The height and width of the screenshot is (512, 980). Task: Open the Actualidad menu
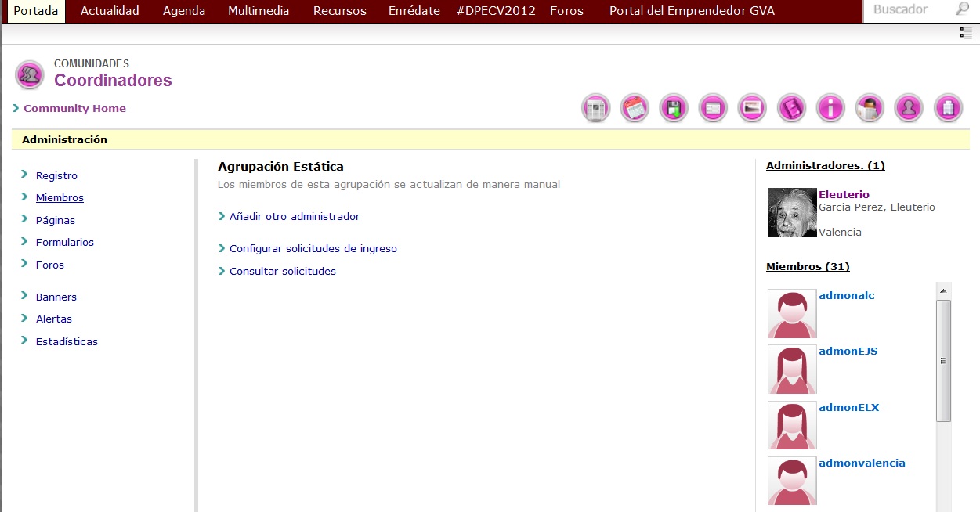110,11
